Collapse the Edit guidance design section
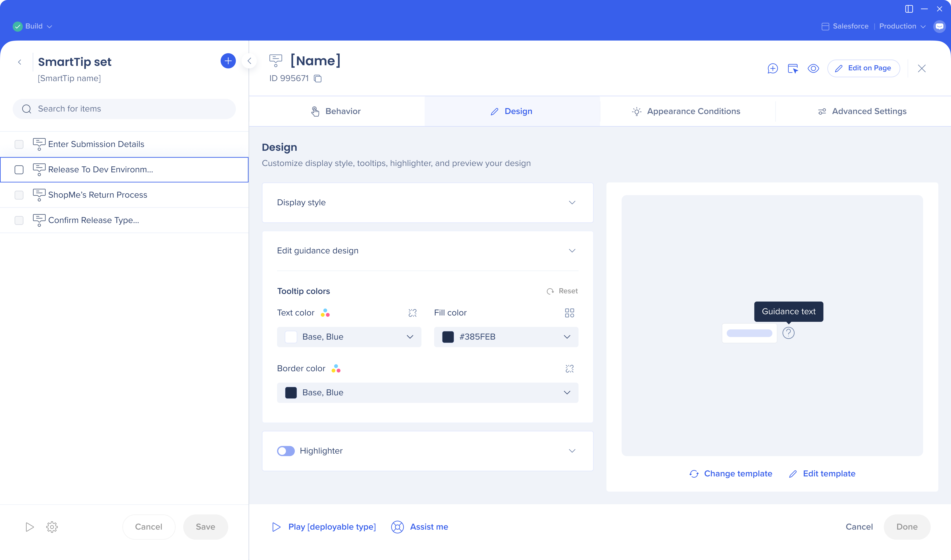The width and height of the screenshot is (951, 560). [x=572, y=251]
